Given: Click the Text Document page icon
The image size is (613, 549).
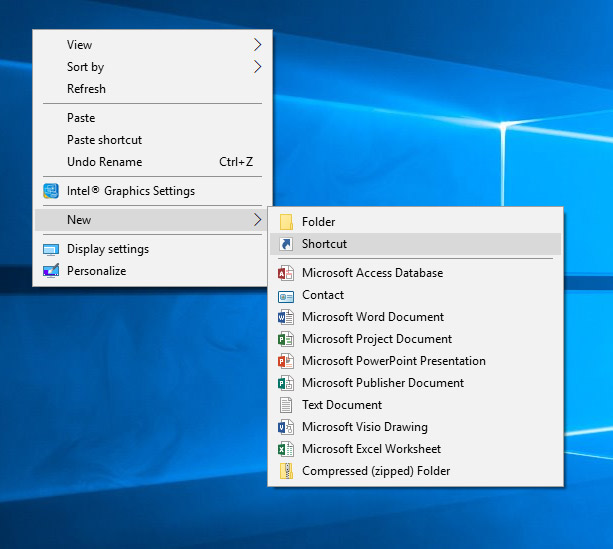Looking at the screenshot, I should tap(286, 405).
